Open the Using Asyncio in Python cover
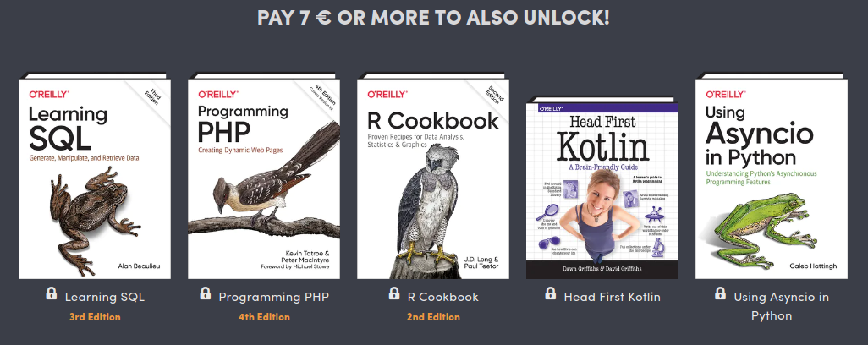The height and width of the screenshot is (345, 868). click(772, 176)
